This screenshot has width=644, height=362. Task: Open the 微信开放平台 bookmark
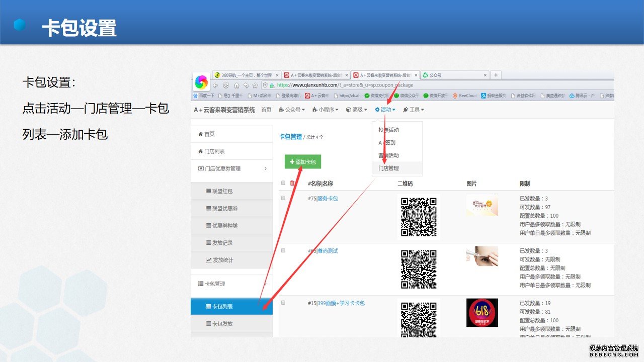(x=435, y=95)
